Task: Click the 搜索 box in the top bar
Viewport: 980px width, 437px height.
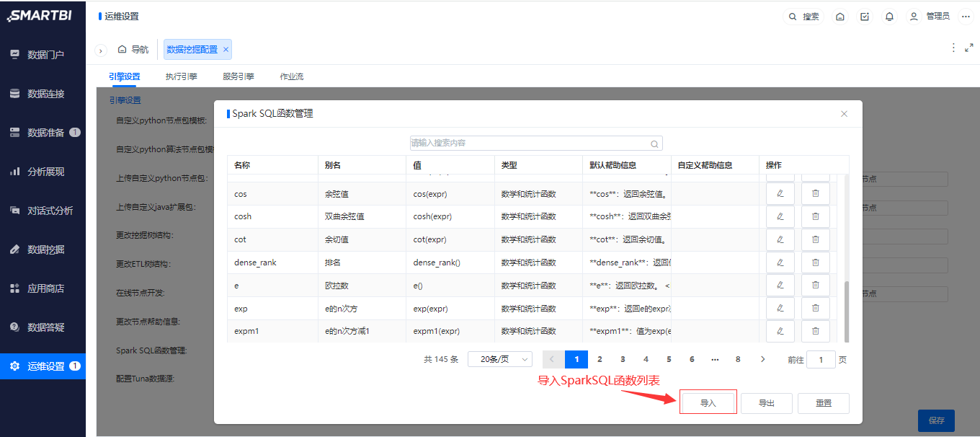Action: [x=803, y=17]
